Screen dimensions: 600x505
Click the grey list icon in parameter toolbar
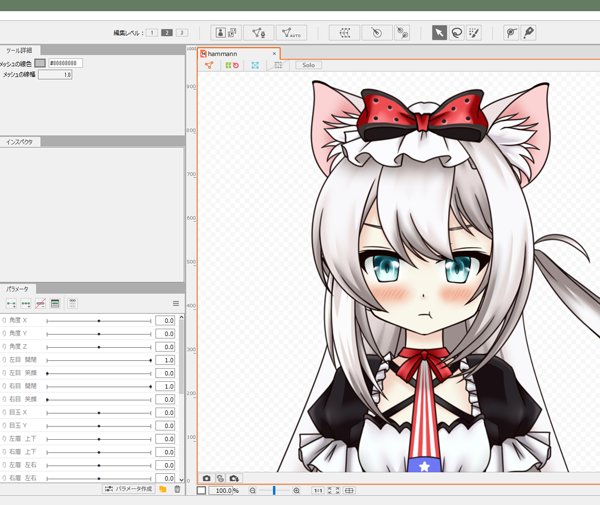(72, 304)
